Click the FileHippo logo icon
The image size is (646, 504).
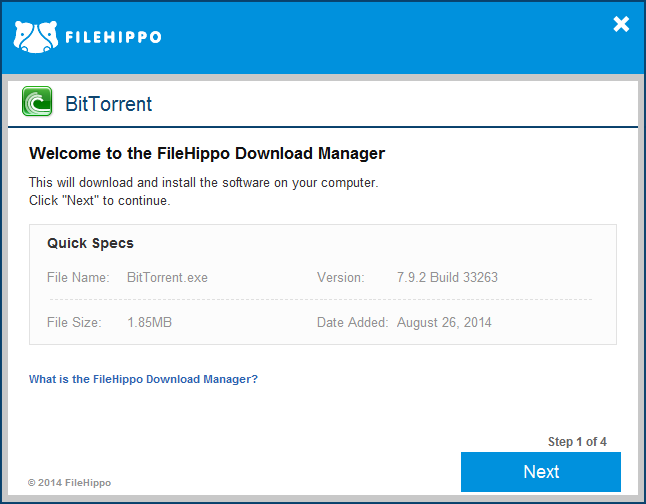[36, 37]
